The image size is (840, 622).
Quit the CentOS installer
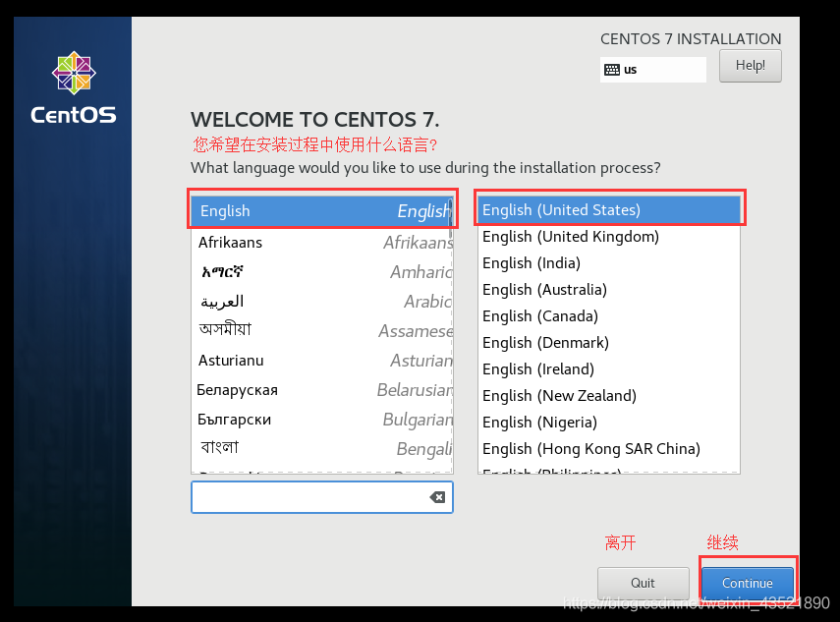[643, 583]
